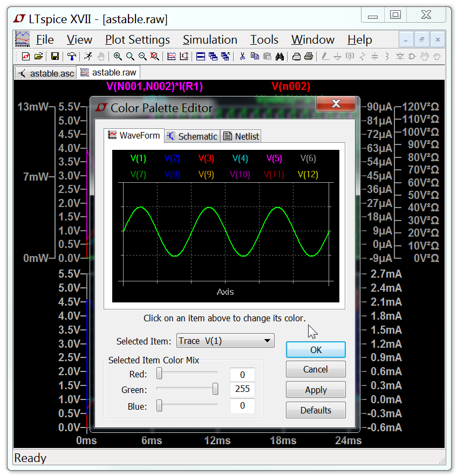
Task: Expand the Selected Item dropdown
Action: pyautogui.click(x=267, y=341)
